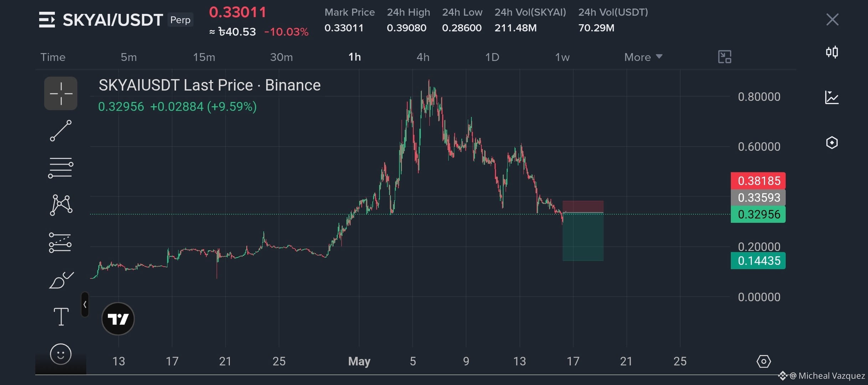Open the indicators line-chart icon
The width and height of the screenshot is (868, 385).
click(832, 97)
